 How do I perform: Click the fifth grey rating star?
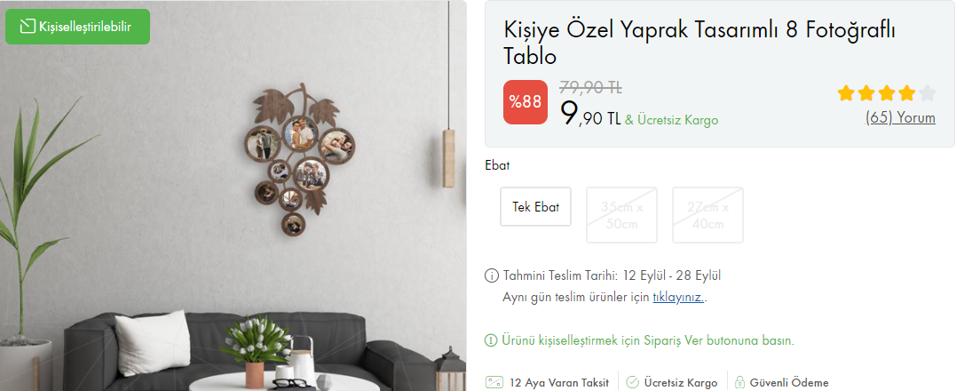tap(928, 94)
